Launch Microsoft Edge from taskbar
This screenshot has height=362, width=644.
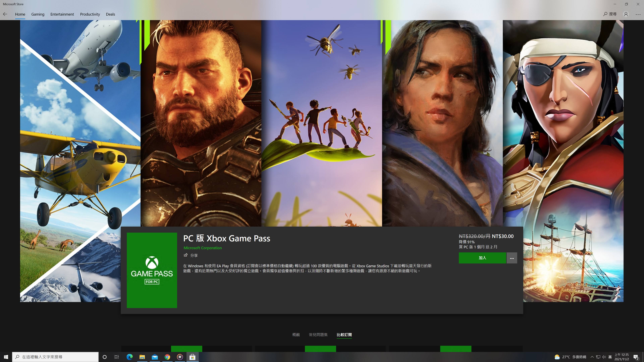[x=129, y=357]
